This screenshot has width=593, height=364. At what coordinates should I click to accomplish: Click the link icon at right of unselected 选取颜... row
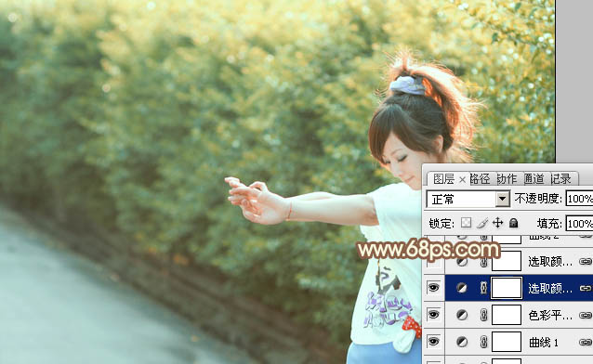(585, 261)
